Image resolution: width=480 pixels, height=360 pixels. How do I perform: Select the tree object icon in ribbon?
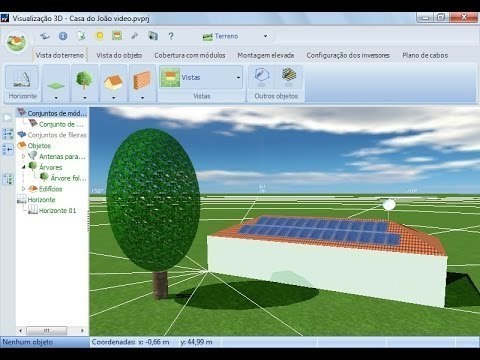[84, 80]
